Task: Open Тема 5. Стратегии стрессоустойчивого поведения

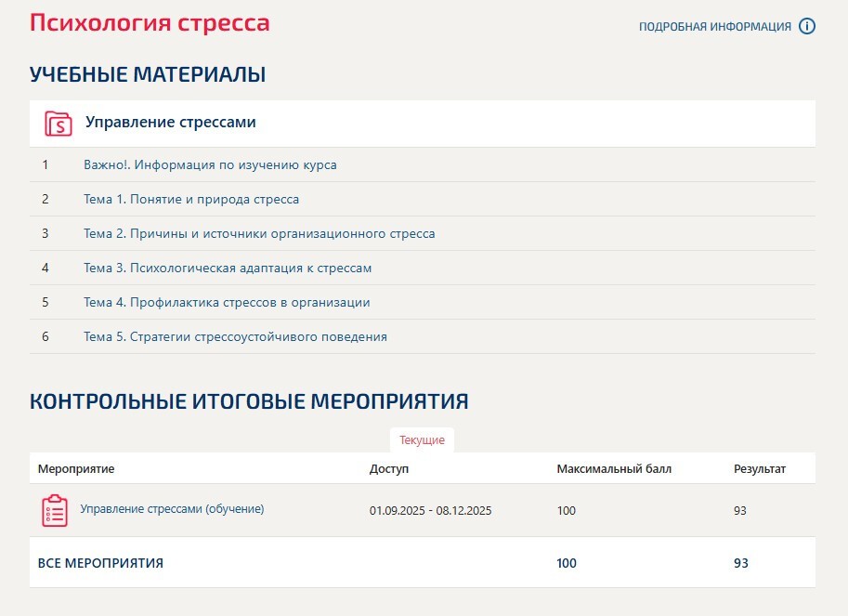Action: point(235,337)
